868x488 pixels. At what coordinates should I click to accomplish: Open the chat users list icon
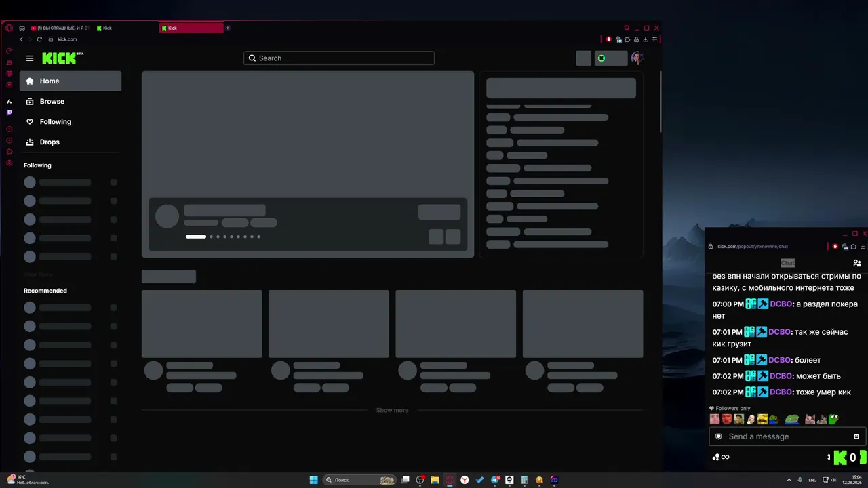857,263
